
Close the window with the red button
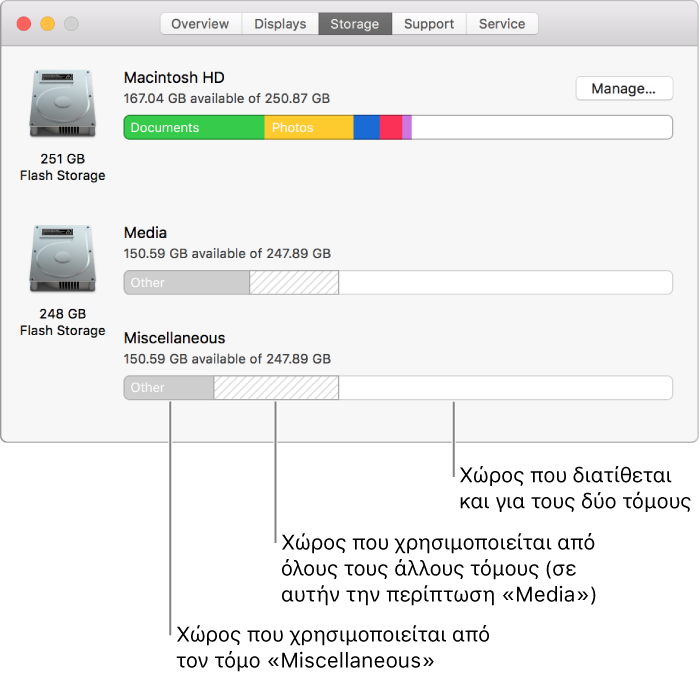[x=24, y=24]
